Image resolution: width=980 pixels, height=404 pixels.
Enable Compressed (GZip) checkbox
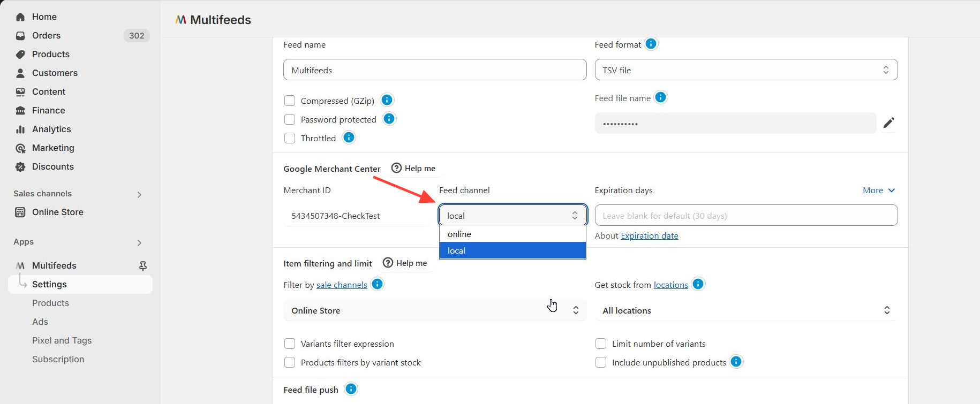(x=290, y=101)
